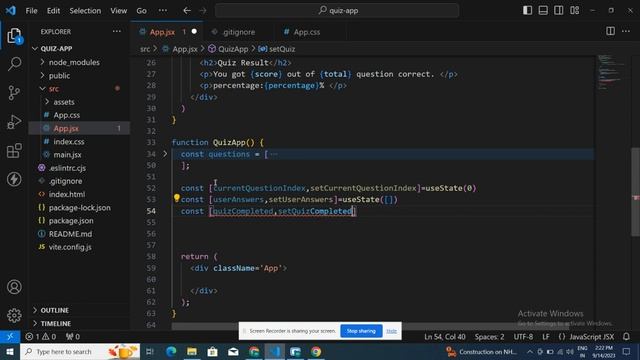The height and width of the screenshot is (360, 640).
Task: Toggle the Primary Side Bar
Action: pos(527,10)
